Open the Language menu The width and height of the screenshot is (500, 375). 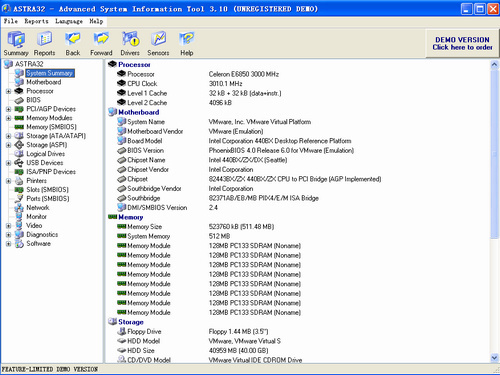[x=69, y=21]
